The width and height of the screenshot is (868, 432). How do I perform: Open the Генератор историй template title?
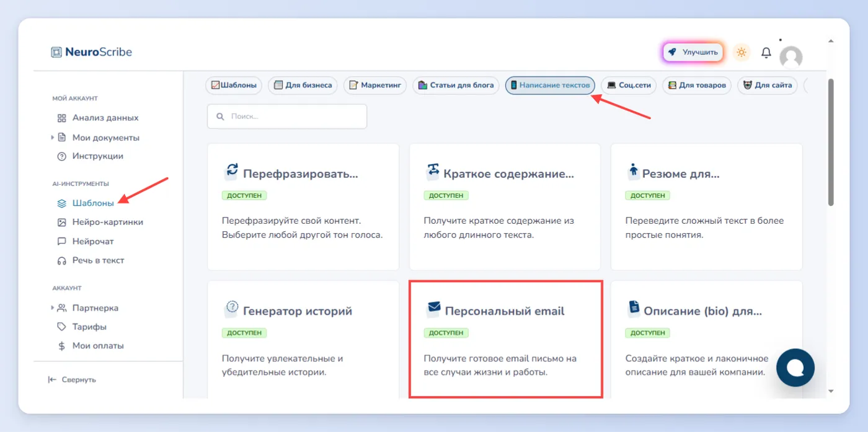[x=298, y=311]
